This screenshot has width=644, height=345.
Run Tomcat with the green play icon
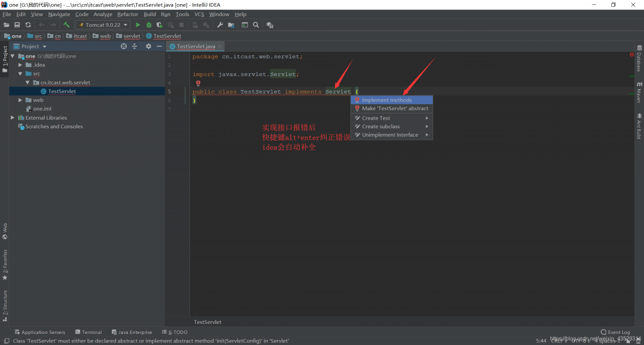click(x=138, y=25)
